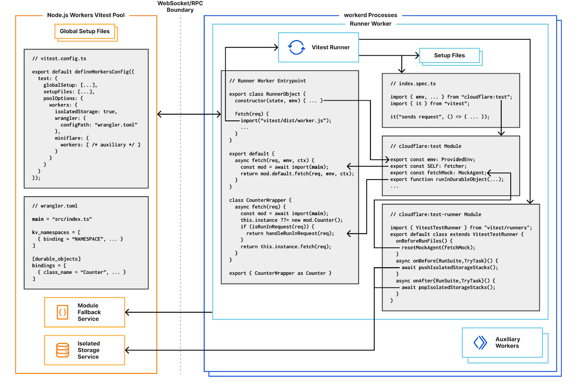
Task: Click the '// wrangler.toml' comment line
Action: point(55,206)
